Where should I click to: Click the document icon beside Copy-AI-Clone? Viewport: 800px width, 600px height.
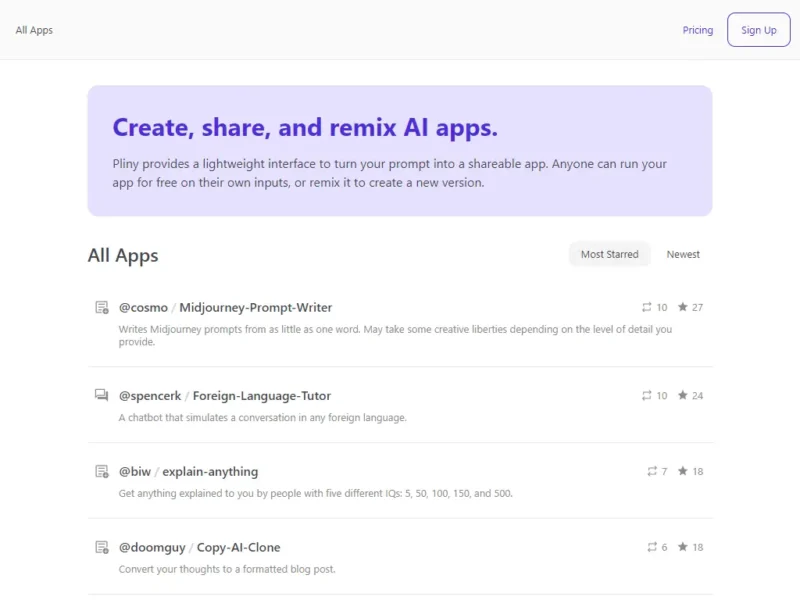[101, 547]
